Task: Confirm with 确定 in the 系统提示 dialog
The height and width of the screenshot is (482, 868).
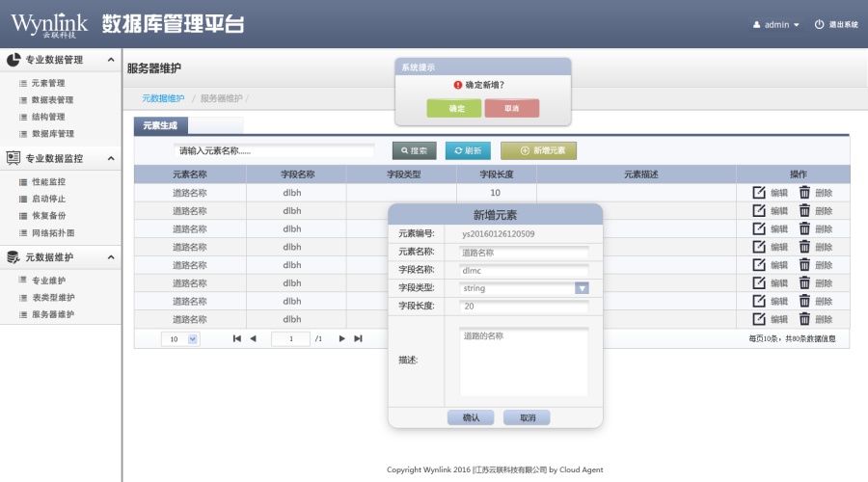Action: point(454,109)
